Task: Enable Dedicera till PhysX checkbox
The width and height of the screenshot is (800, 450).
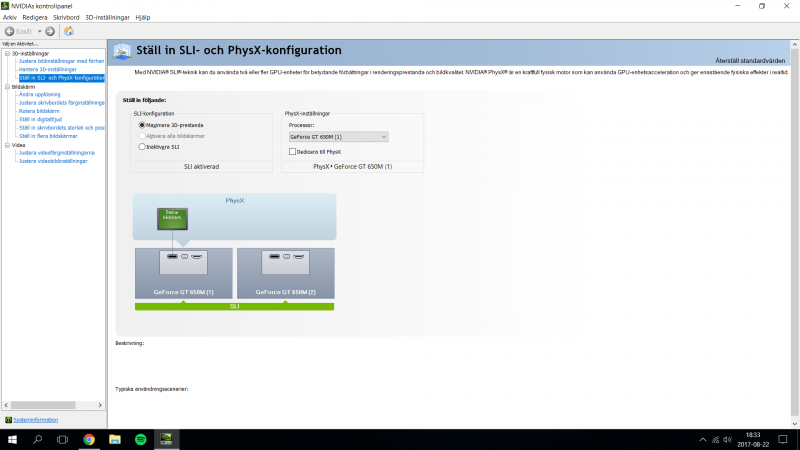Action: (x=292, y=152)
